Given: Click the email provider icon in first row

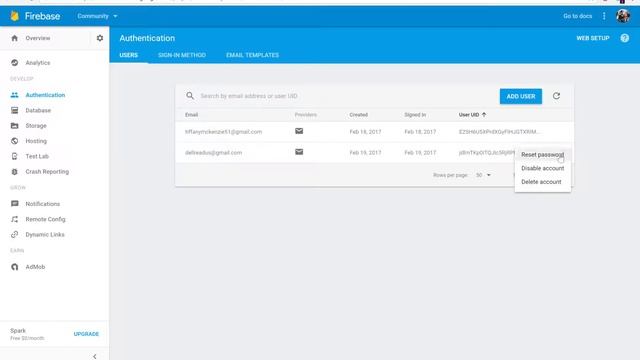Looking at the screenshot, I should (x=299, y=131).
